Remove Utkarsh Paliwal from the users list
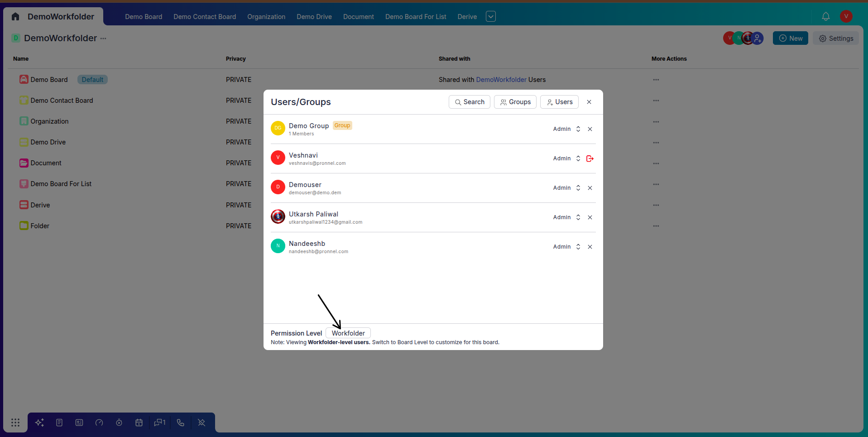 [590, 217]
